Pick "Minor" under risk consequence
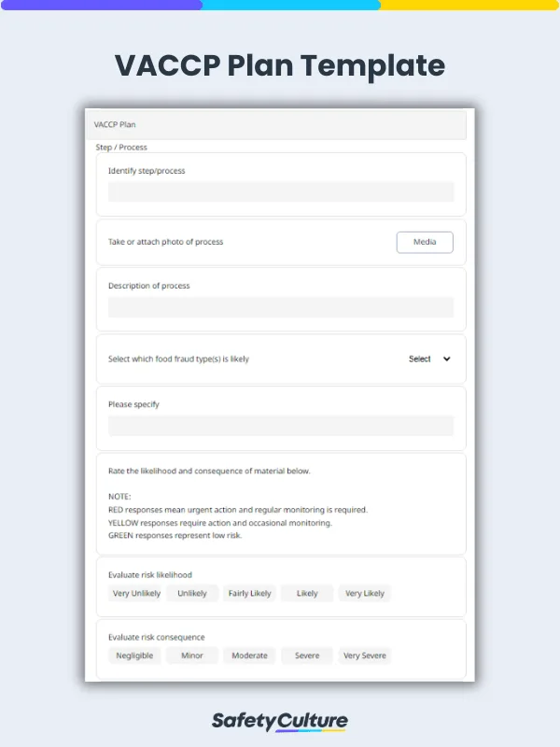This screenshot has height=747, width=560. (x=191, y=655)
